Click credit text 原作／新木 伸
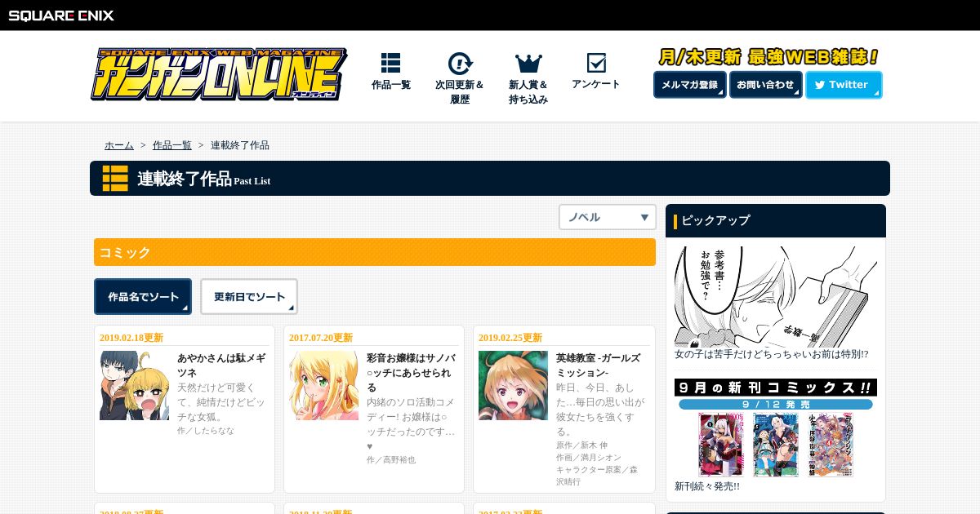 point(582,445)
